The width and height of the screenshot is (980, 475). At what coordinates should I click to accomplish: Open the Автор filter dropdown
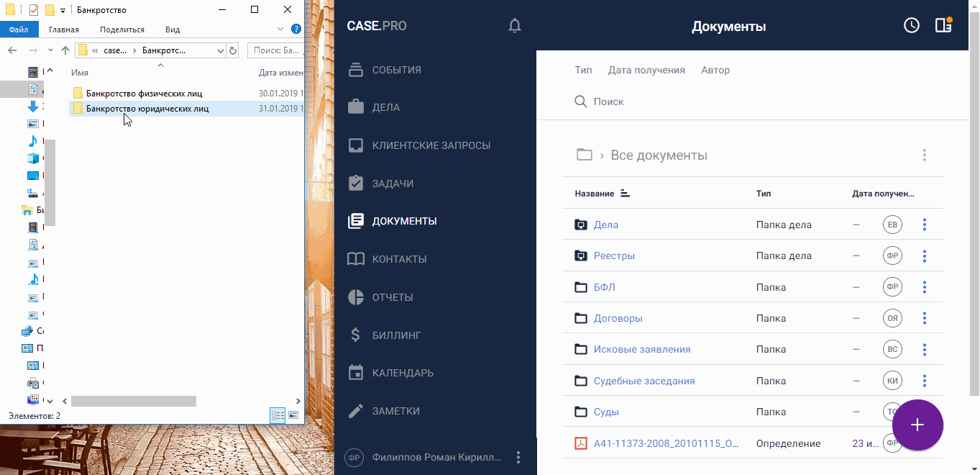(x=715, y=70)
